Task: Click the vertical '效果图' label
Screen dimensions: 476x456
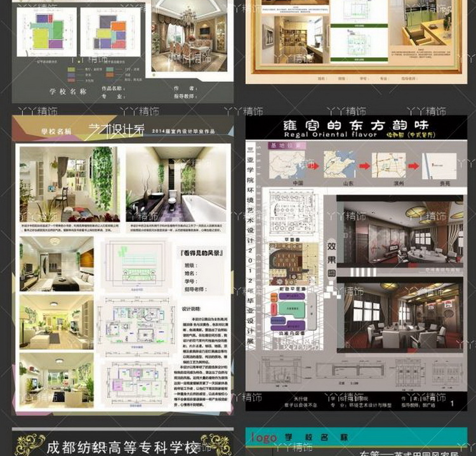Action: pos(331,259)
